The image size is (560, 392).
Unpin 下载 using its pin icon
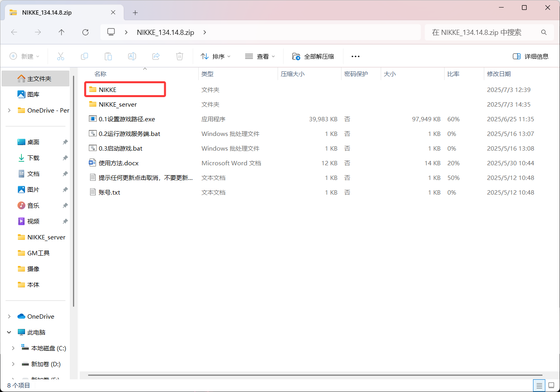click(x=65, y=158)
